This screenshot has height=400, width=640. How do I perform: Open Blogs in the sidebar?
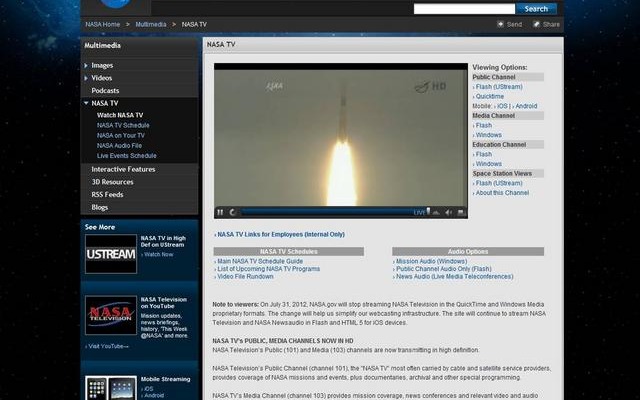click(x=100, y=207)
